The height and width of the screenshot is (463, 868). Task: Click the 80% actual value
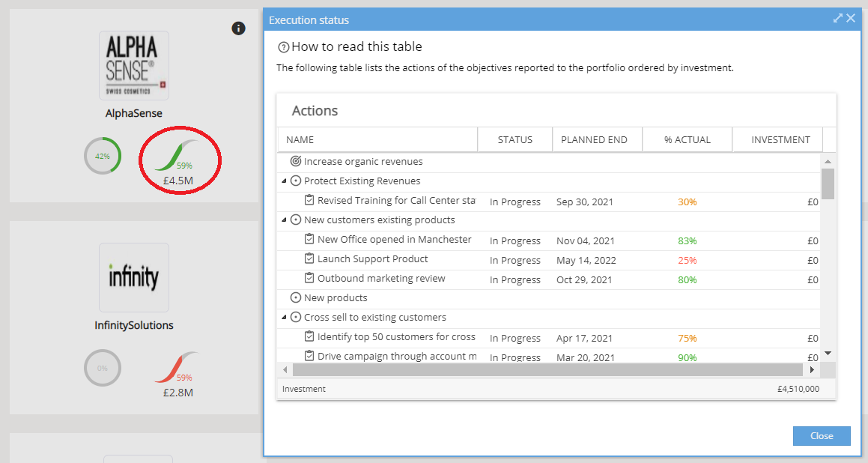(687, 279)
